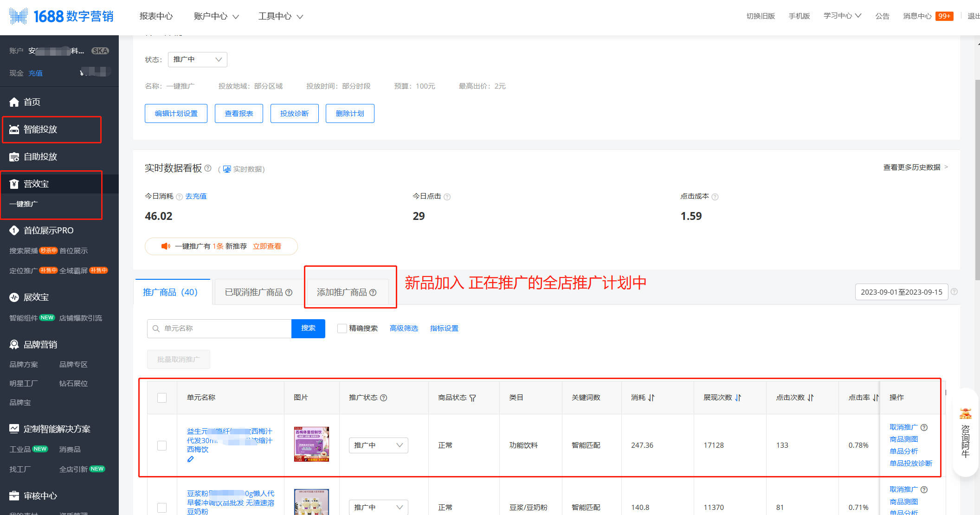The width and height of the screenshot is (980, 515).
Task: Sort the table by the 消耗 sort icon
Action: click(651, 398)
